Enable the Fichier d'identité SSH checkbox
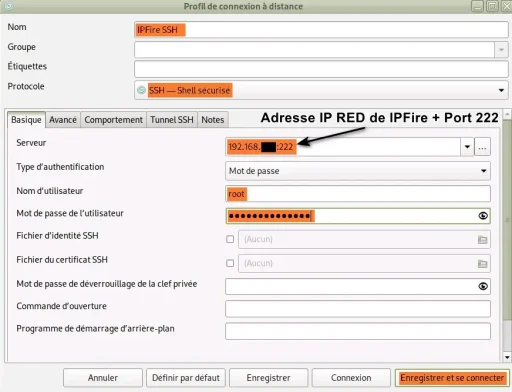Screen dimensions: 512x392 pyautogui.click(x=230, y=239)
